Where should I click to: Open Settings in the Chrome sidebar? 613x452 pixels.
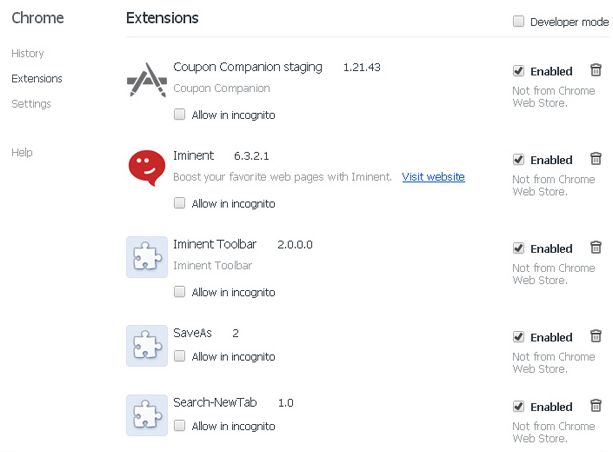click(31, 104)
